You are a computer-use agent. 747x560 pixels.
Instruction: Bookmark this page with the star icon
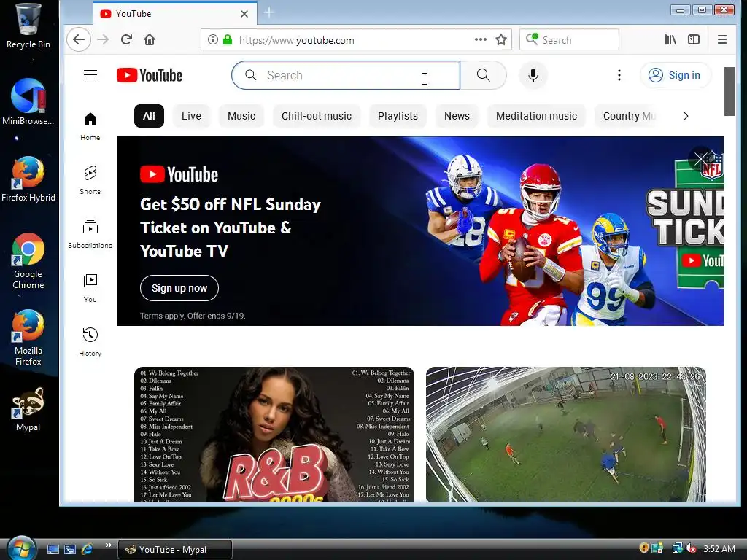pos(501,39)
